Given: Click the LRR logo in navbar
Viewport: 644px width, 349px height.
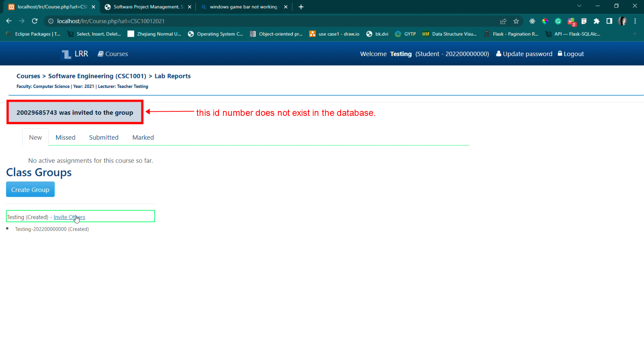Looking at the screenshot, I should (75, 54).
